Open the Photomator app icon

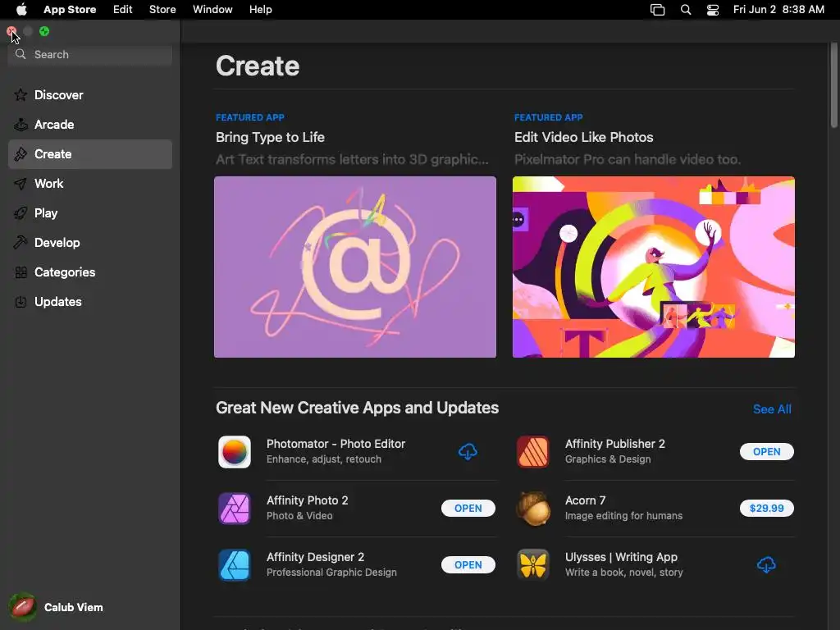tap(234, 452)
